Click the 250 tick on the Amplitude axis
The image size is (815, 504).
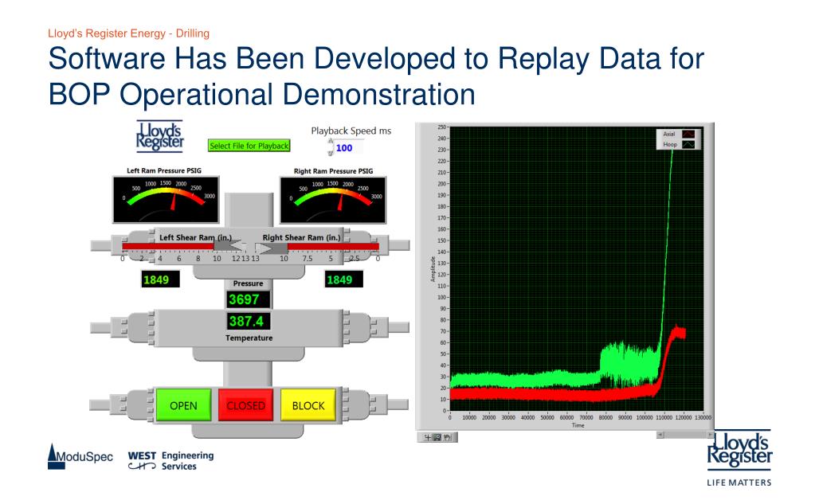[441, 127]
